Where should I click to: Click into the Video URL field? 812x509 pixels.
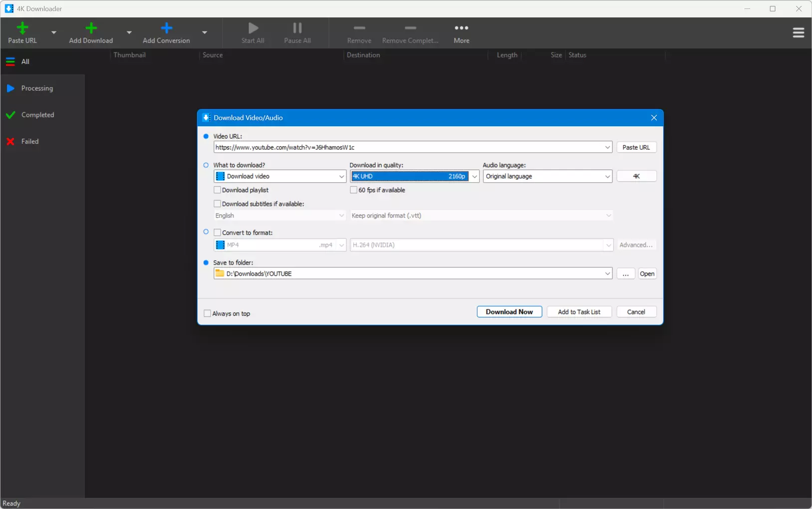[x=407, y=147]
